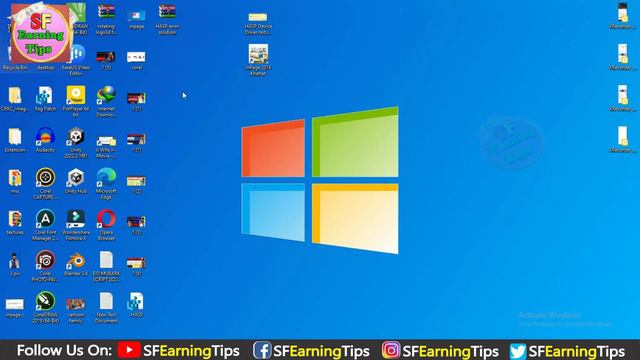Select the PotPlayer 64 bit shortcut
This screenshot has width=640, height=360.
point(76,101)
